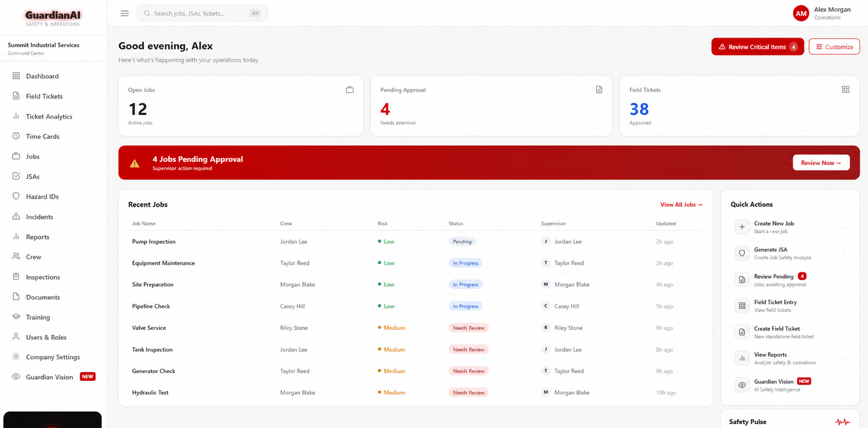Click the Field Tickets count 38
The width and height of the screenshot is (868, 428).
coord(639,109)
